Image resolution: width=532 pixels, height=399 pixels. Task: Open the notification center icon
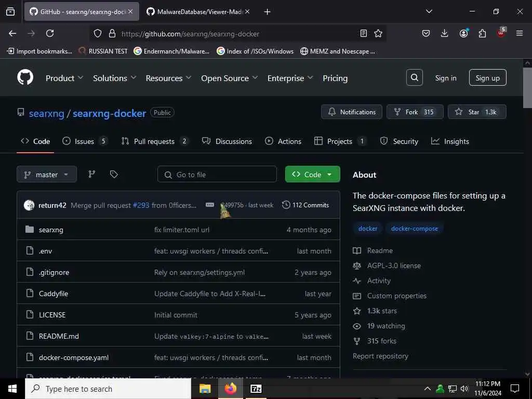(515, 389)
